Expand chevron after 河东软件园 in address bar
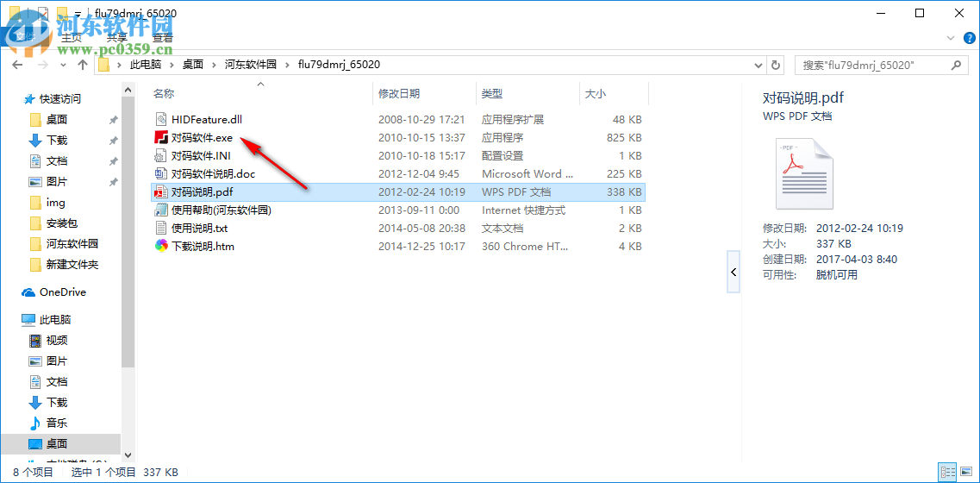 (x=288, y=65)
